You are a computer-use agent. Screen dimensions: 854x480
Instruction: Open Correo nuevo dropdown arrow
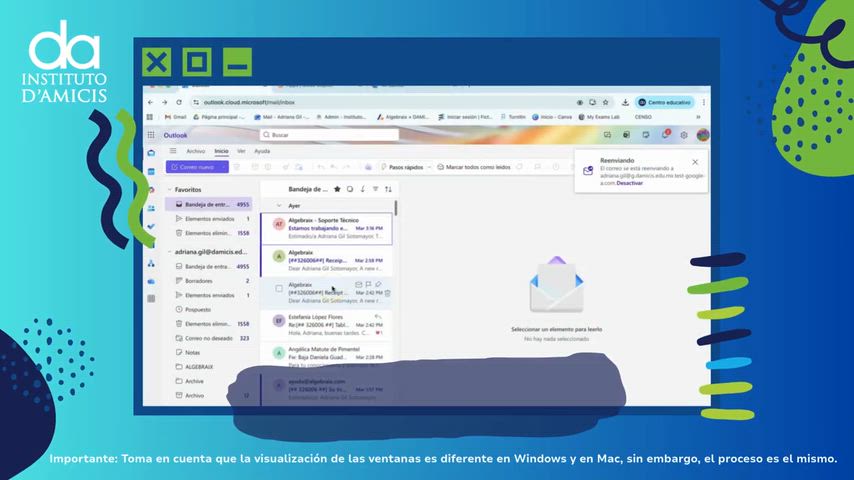[224, 167]
